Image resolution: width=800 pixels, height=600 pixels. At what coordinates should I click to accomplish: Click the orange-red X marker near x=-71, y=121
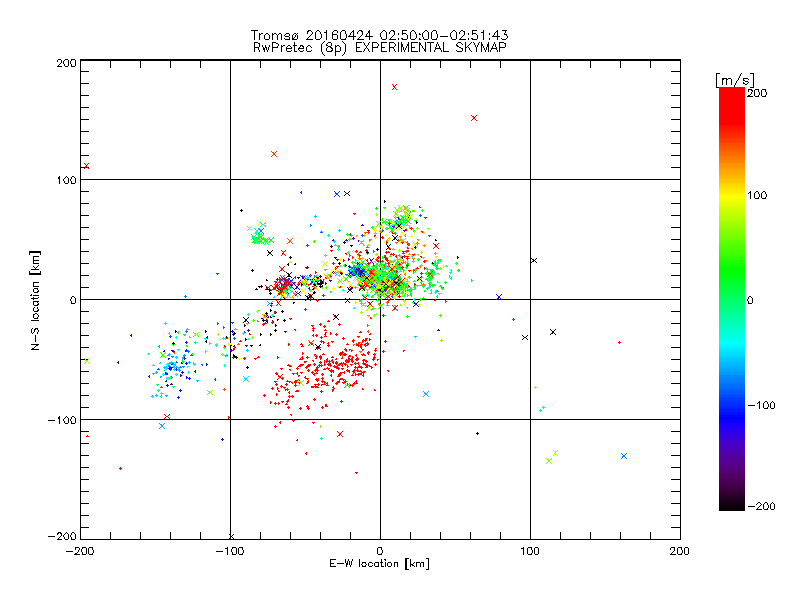pos(274,154)
